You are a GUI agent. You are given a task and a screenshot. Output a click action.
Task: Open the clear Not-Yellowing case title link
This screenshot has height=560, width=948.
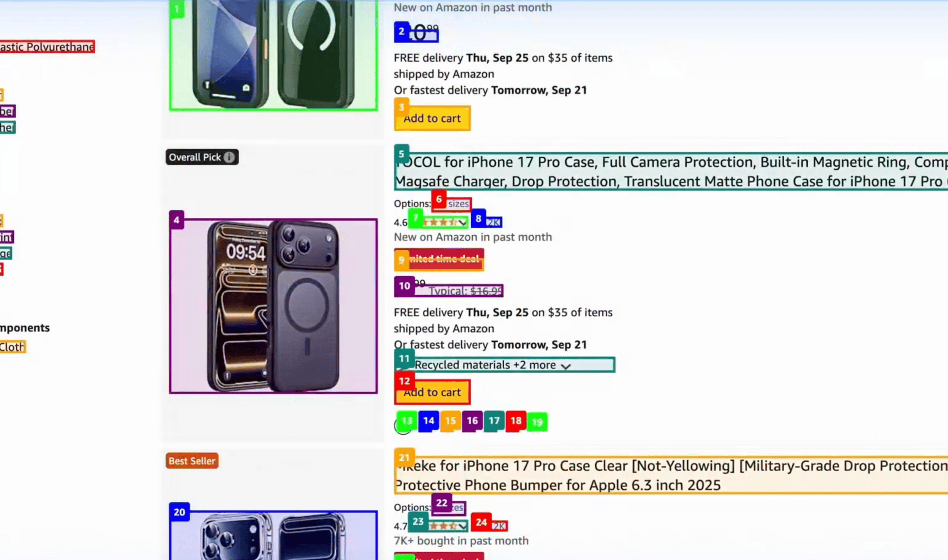(x=671, y=475)
